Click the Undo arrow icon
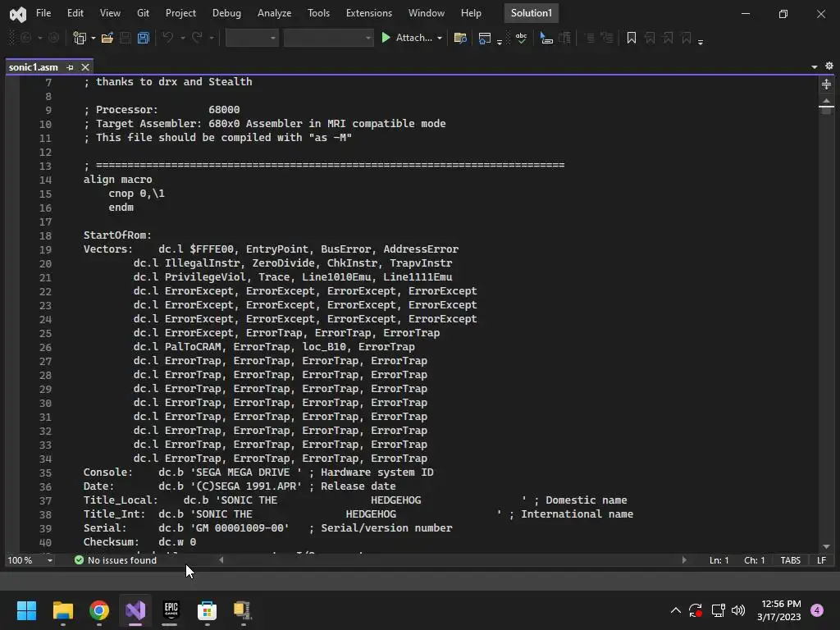This screenshot has height=630, width=840. [167, 38]
